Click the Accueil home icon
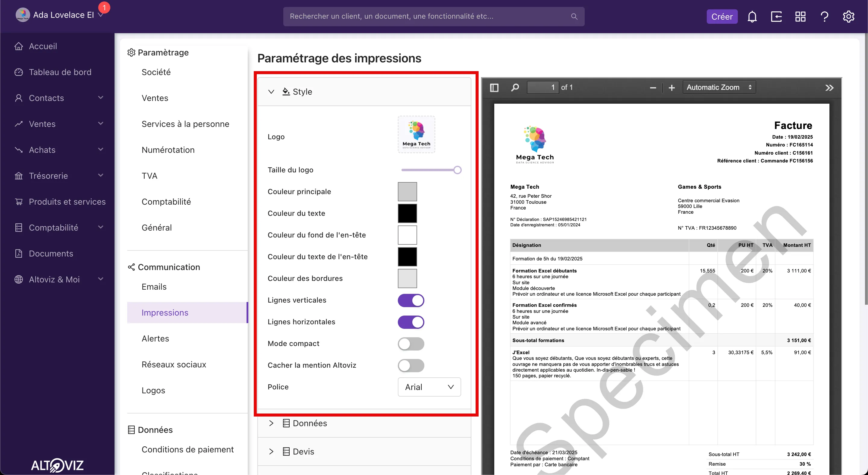The image size is (868, 475). (x=19, y=46)
